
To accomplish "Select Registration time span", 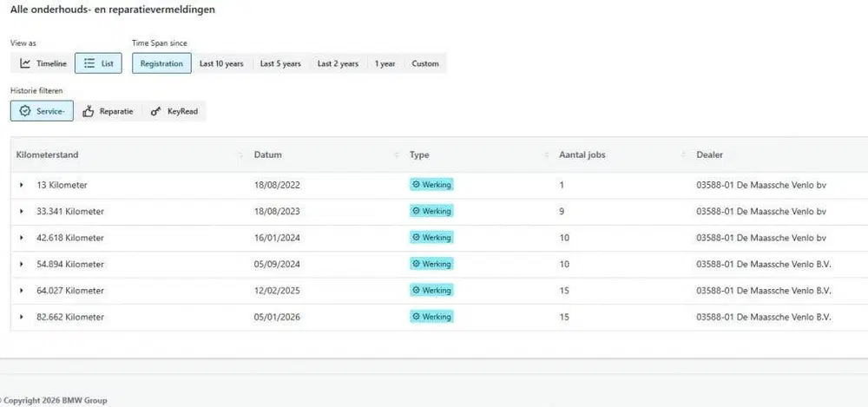I will [x=161, y=63].
